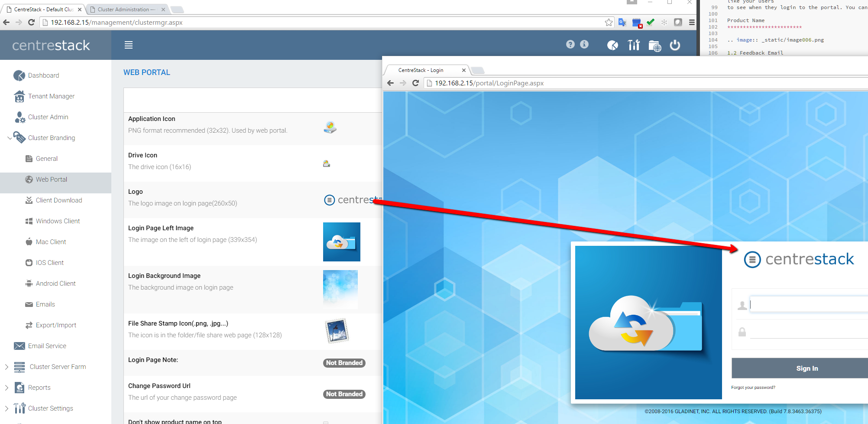
Task: Open the Google Translate extension icon
Action: pos(622,23)
